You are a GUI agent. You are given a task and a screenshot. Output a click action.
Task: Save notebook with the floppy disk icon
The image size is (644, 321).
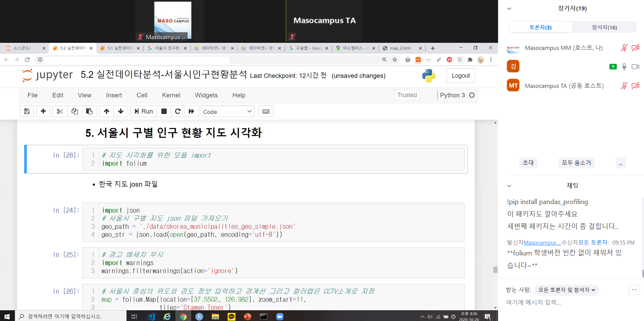click(x=27, y=111)
